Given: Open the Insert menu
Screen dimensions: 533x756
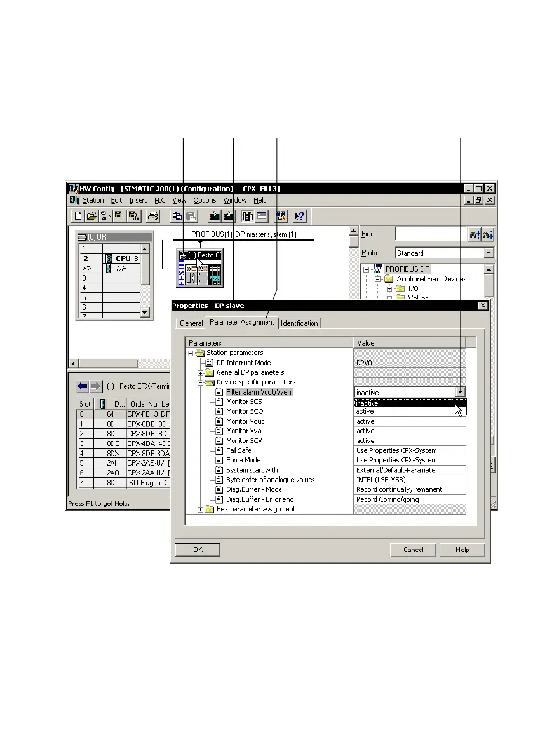Looking at the screenshot, I should coord(138,200).
